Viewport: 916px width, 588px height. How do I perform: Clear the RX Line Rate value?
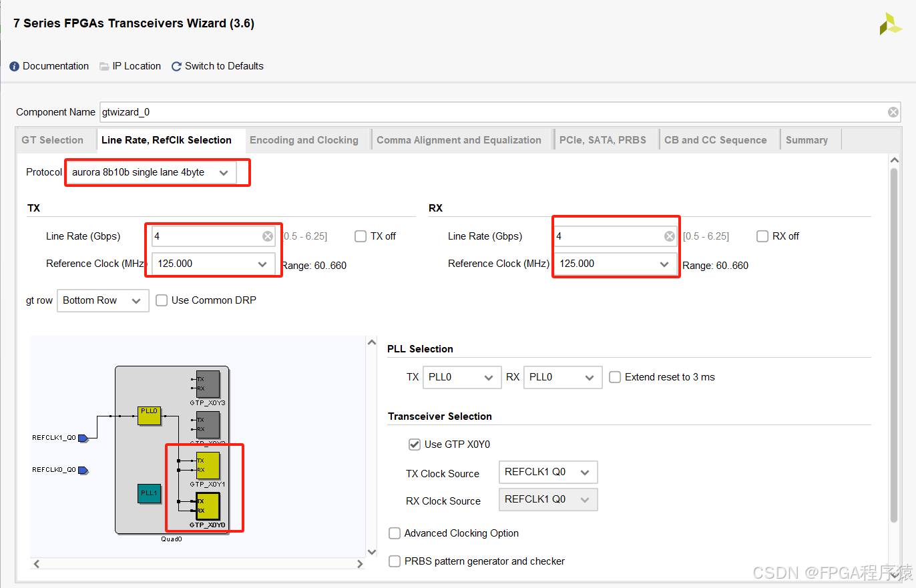click(670, 236)
